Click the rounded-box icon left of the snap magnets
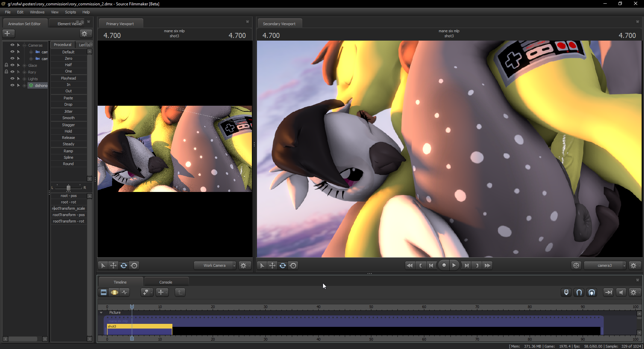This screenshot has width=644, height=349. pos(566,292)
